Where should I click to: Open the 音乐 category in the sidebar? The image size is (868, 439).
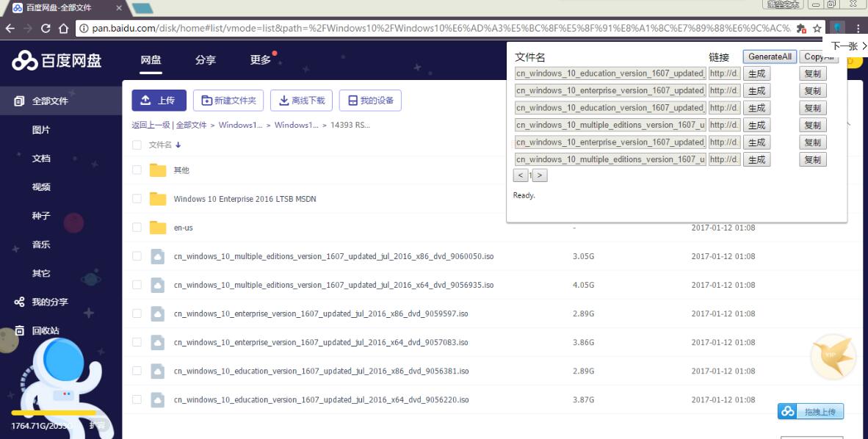pyautogui.click(x=41, y=244)
